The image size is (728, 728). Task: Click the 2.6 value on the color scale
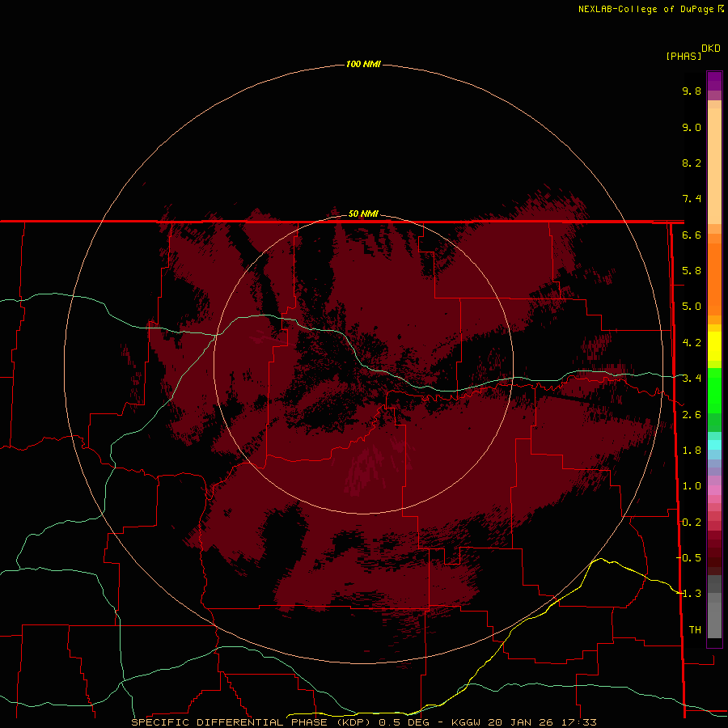point(692,415)
